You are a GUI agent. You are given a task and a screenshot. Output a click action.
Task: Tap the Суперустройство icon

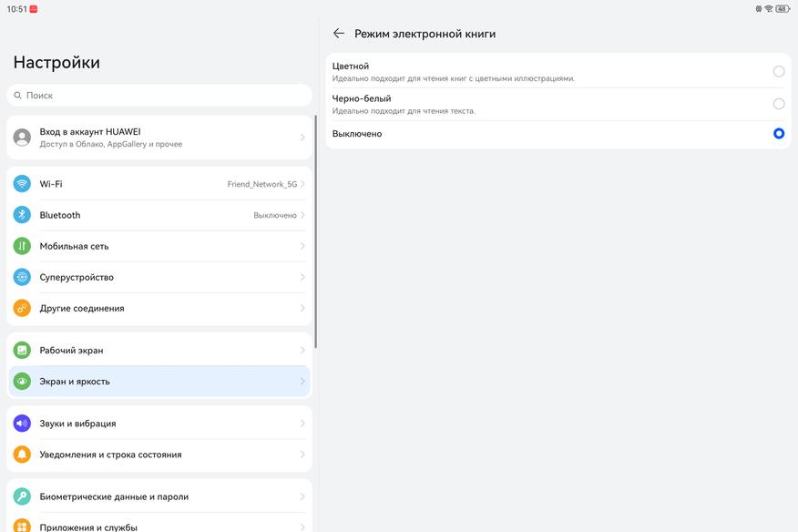(22, 277)
